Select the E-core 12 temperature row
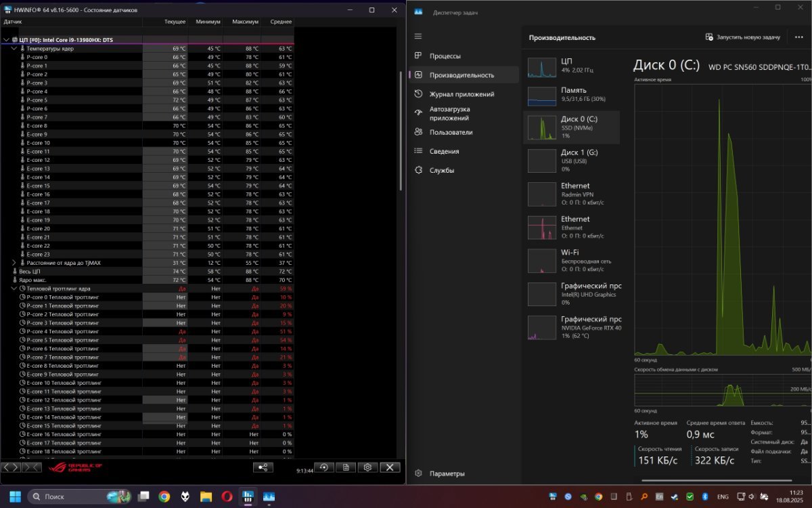Viewport: 812px width, 508px height. (148, 160)
